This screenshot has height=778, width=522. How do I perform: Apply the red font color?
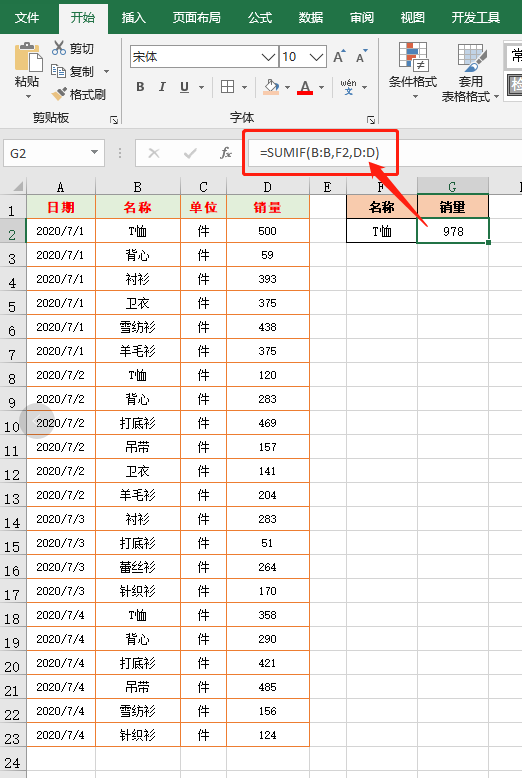pos(305,87)
